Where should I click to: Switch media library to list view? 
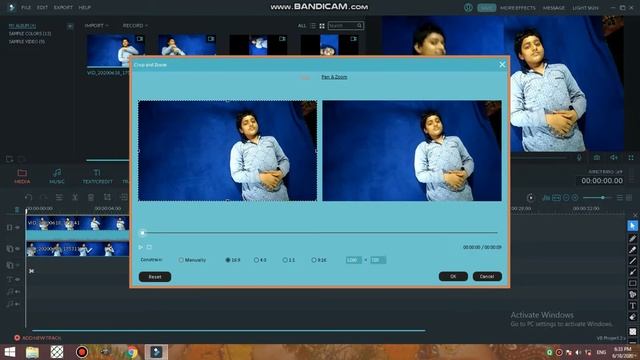point(313,26)
